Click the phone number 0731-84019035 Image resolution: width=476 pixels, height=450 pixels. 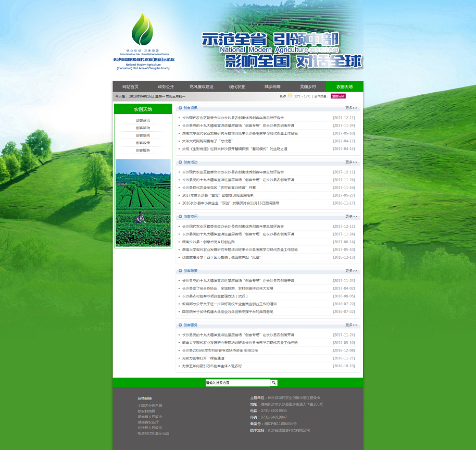[274, 410]
